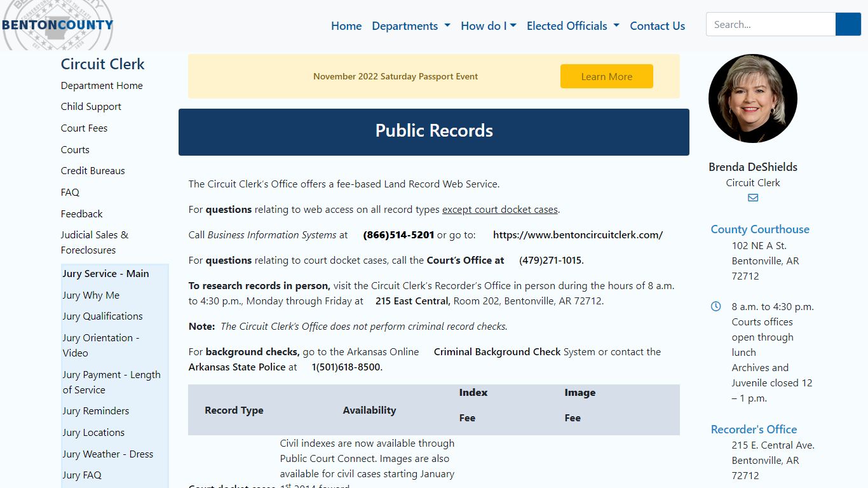Select Jury Weather - Dress from sidebar
Screen dimensions: 868x488
[x=108, y=454]
